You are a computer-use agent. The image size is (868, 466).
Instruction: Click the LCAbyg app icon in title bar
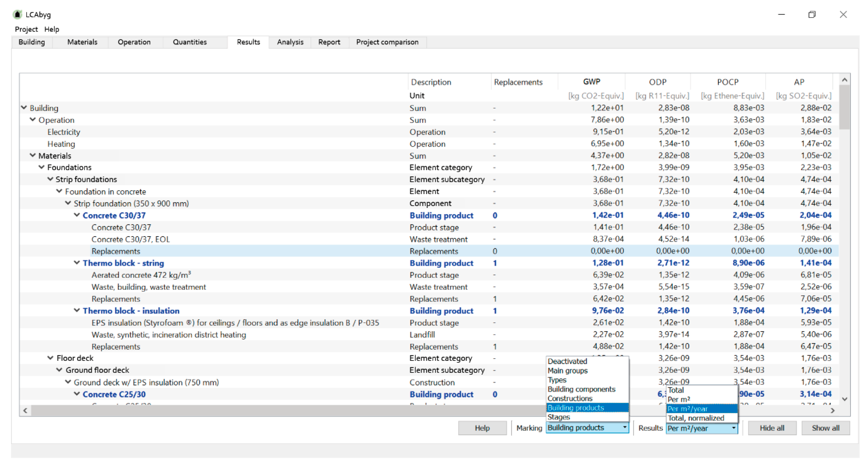tap(17, 15)
